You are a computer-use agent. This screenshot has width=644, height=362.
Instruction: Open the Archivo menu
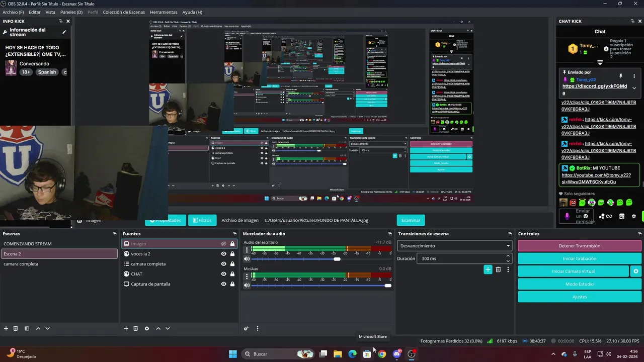click(x=13, y=12)
